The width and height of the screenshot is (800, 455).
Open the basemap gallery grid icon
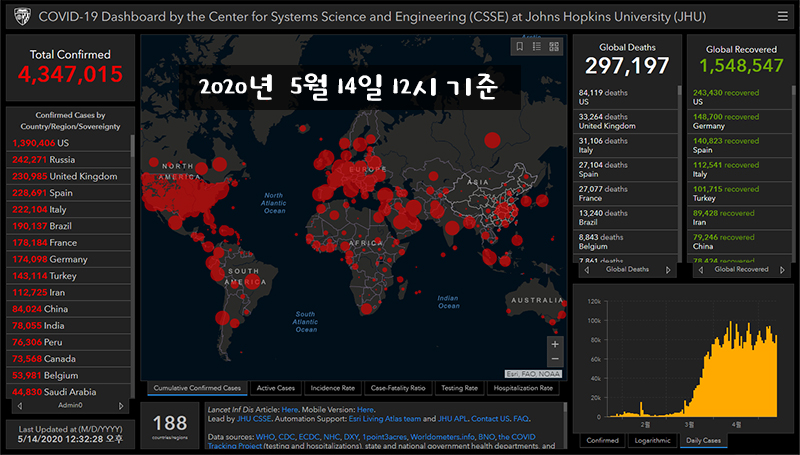[554, 46]
